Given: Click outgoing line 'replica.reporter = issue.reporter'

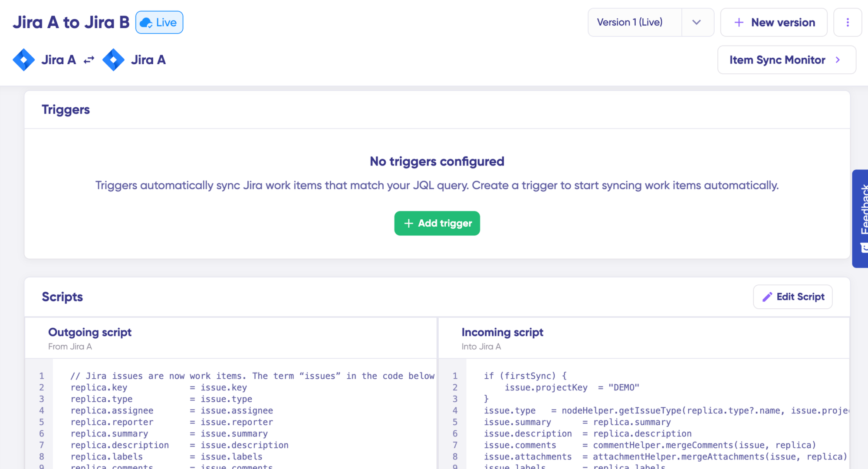Looking at the screenshot, I should pos(172,422).
